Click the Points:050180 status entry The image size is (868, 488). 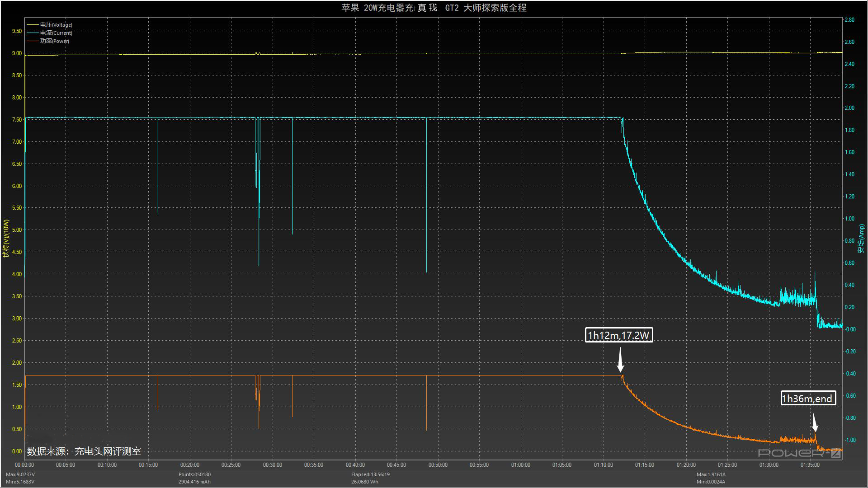[x=194, y=474]
